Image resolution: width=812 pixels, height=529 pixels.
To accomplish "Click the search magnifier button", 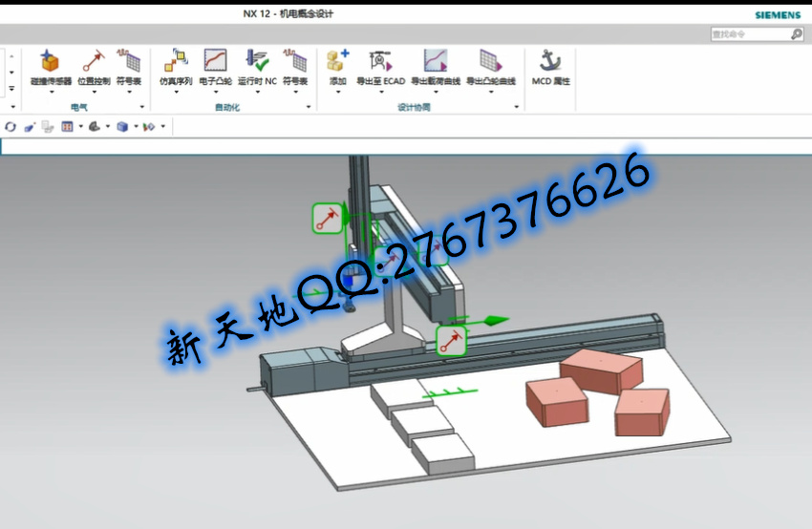I will [797, 34].
